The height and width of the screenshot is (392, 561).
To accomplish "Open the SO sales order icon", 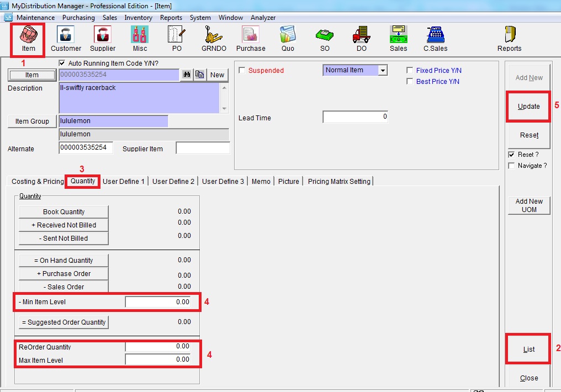I will point(325,38).
